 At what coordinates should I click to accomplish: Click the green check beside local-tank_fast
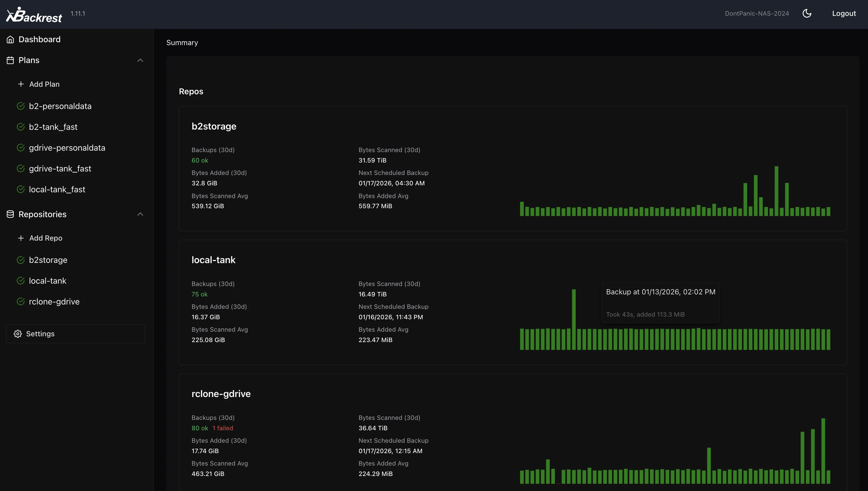(x=21, y=189)
